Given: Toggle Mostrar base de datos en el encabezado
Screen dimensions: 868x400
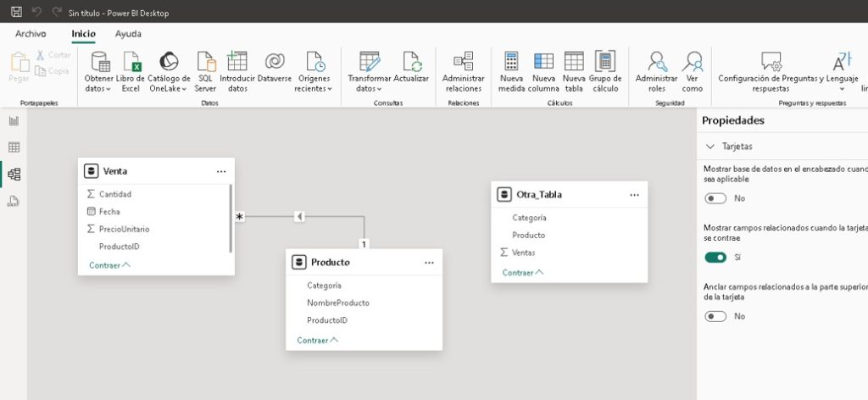Looking at the screenshot, I should [715, 198].
